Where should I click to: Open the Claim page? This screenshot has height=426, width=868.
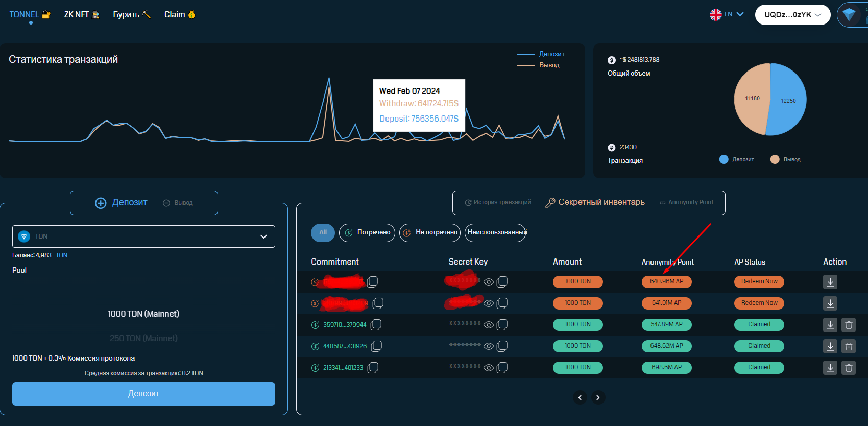[180, 15]
